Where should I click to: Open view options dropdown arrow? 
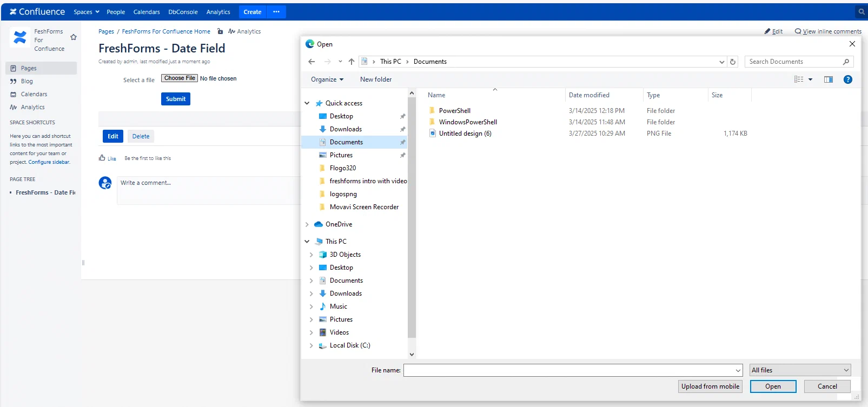pyautogui.click(x=810, y=79)
